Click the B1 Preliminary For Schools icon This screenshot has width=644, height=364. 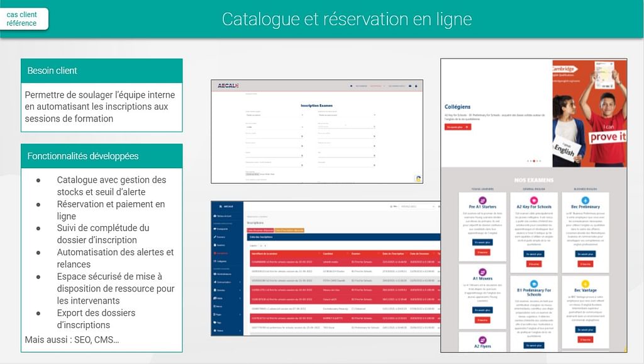click(533, 283)
